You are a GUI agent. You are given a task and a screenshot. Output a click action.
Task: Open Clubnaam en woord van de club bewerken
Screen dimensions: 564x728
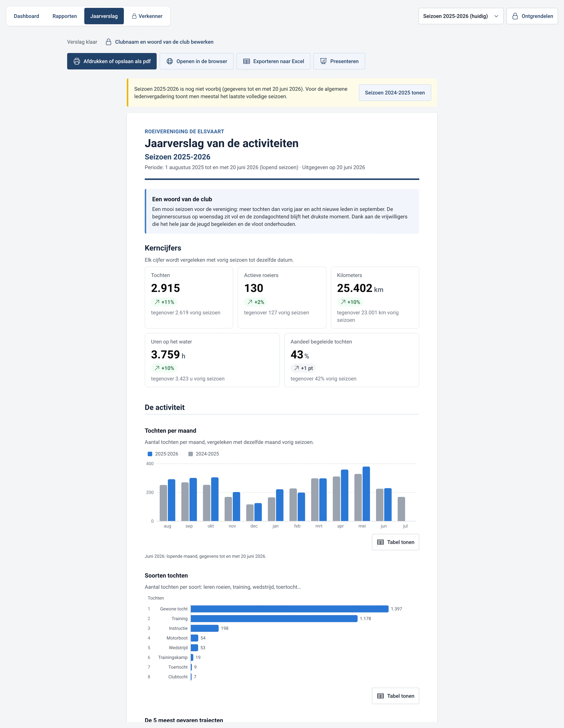click(x=164, y=42)
